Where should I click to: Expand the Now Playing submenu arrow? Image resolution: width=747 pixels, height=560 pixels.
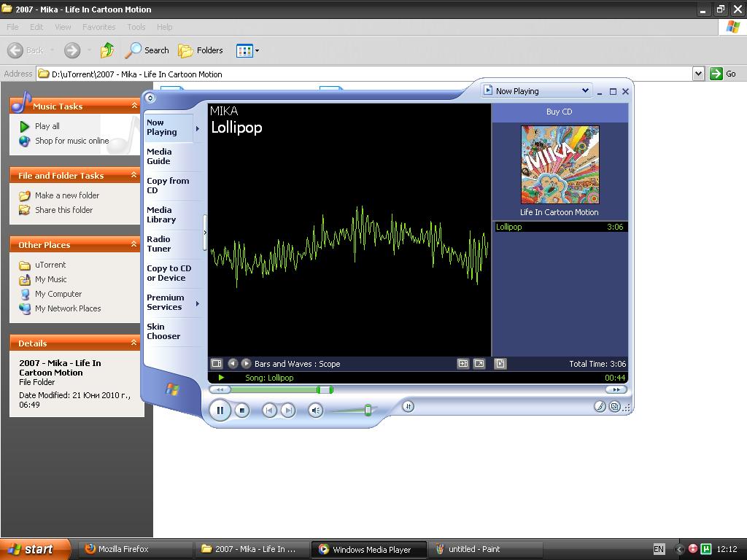point(197,128)
